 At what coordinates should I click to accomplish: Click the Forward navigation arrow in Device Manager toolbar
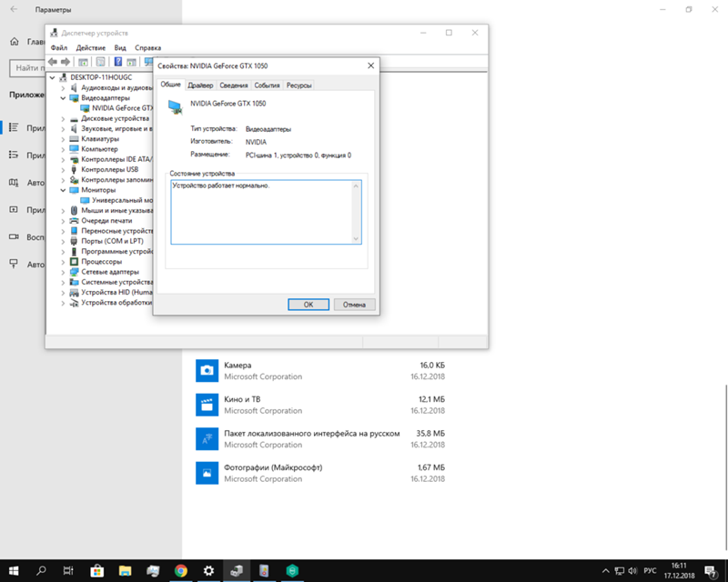[x=66, y=62]
